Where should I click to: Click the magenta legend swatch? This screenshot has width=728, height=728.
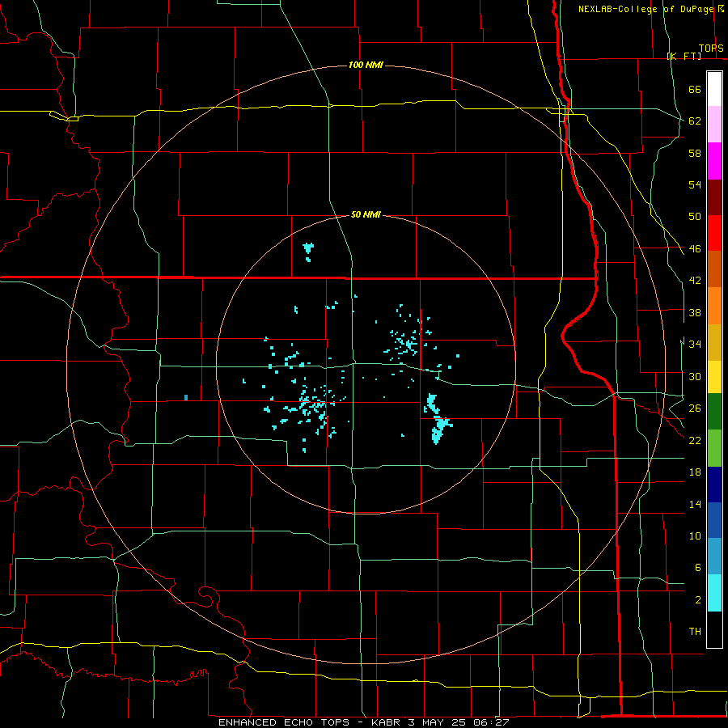[x=714, y=161]
